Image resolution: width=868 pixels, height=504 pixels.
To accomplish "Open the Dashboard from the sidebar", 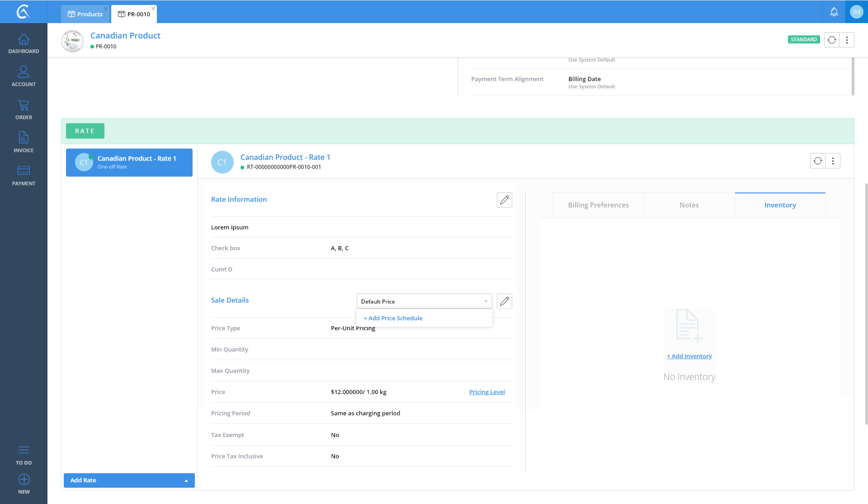I will coord(24,43).
